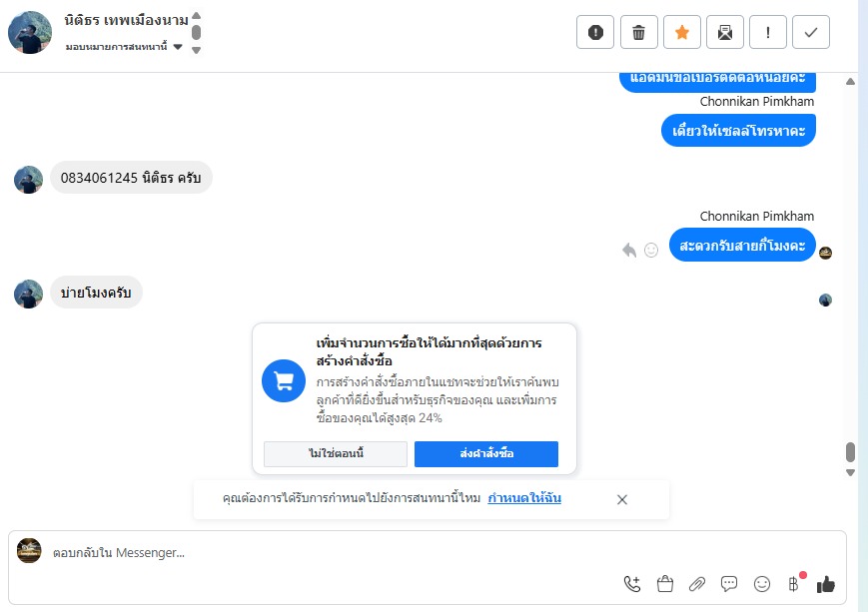Screen dimensions: 868x612
Task: Click the baht payment request icon
Action: click(794, 584)
